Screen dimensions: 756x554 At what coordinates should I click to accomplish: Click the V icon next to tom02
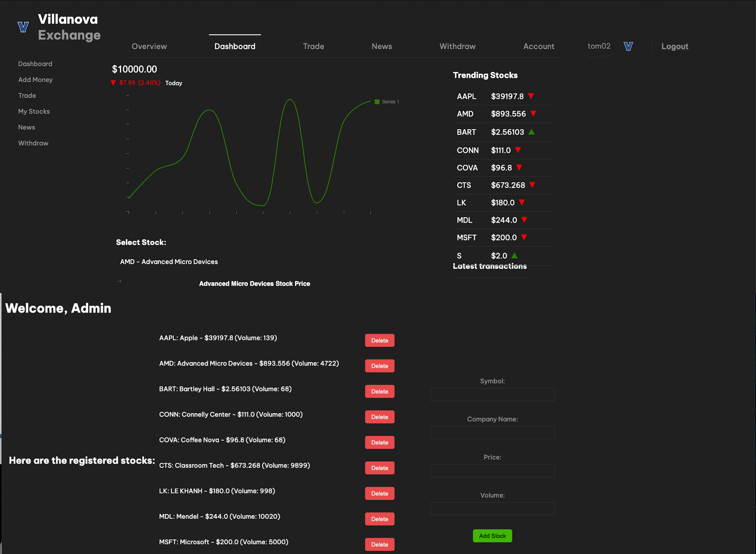tap(628, 46)
